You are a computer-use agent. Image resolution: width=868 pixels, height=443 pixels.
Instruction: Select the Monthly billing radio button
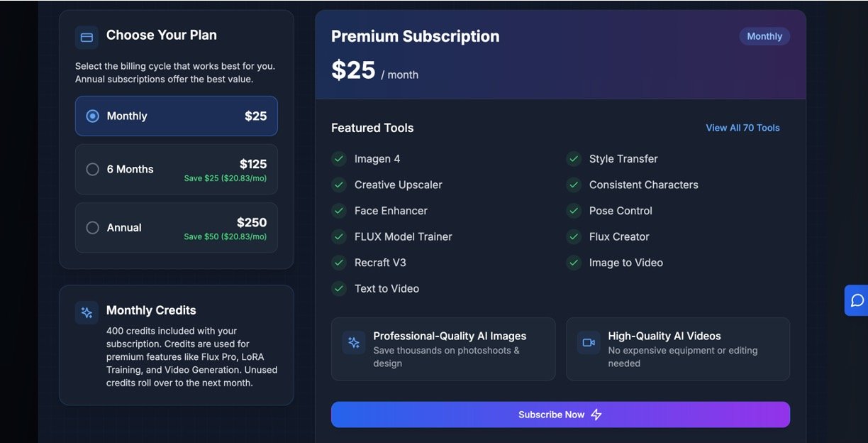[92, 116]
